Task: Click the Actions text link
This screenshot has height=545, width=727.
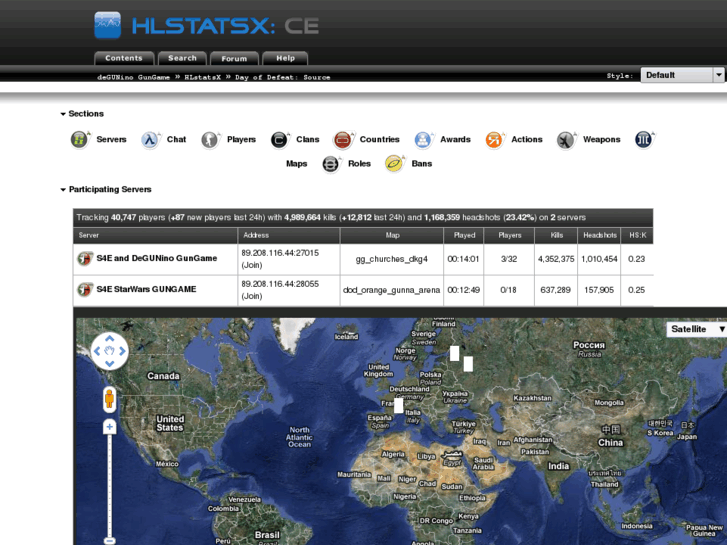Action: click(527, 139)
